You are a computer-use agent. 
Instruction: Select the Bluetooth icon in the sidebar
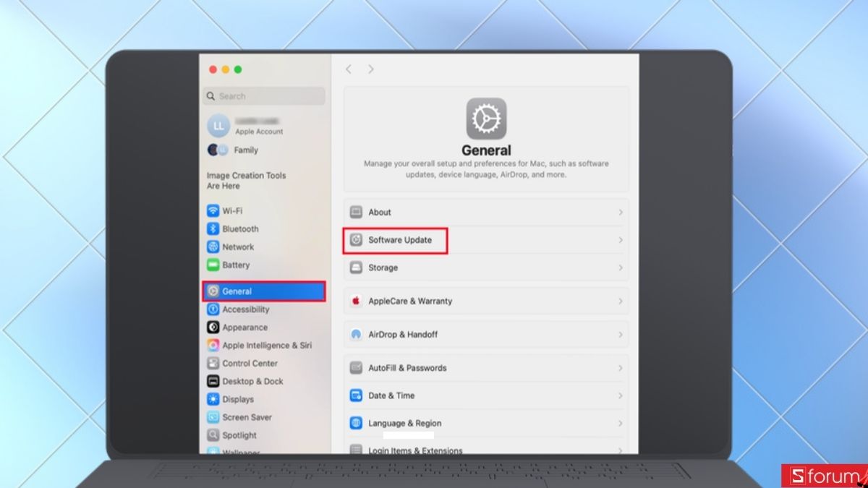(213, 229)
